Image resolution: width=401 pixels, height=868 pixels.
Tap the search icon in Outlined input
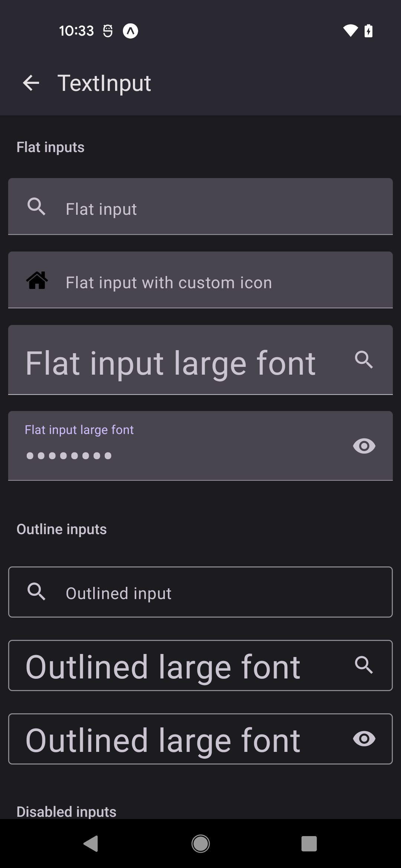click(36, 591)
